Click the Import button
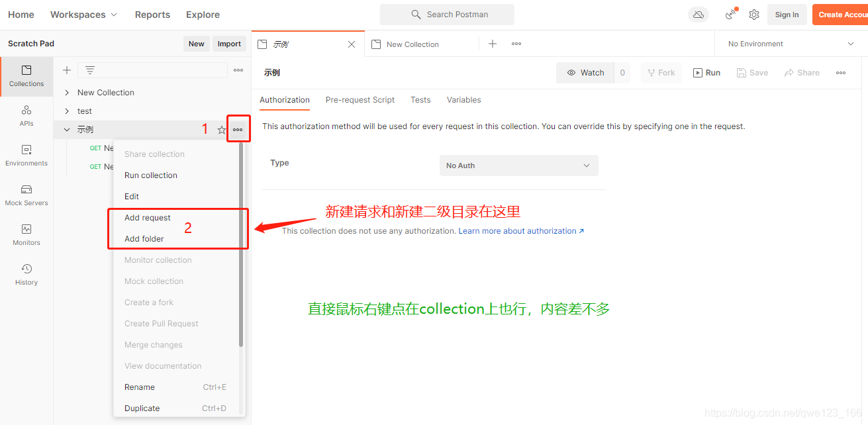This screenshot has height=425, width=868. [229, 44]
